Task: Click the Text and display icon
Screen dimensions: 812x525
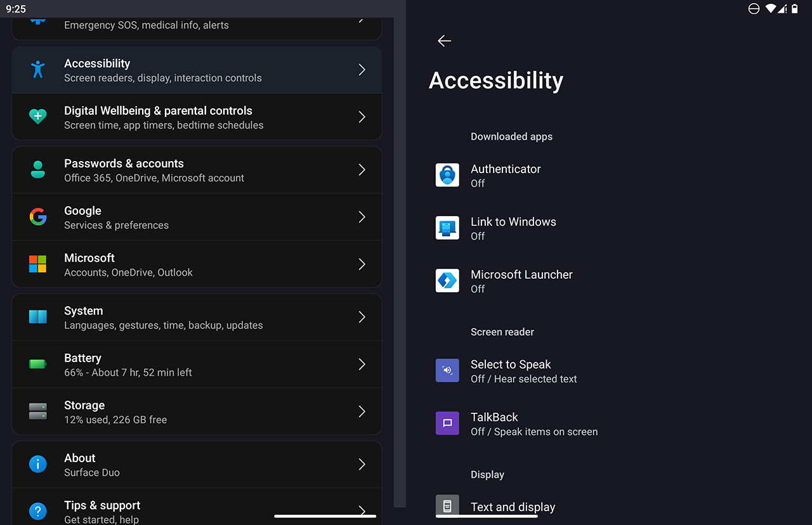Action: pos(447,505)
